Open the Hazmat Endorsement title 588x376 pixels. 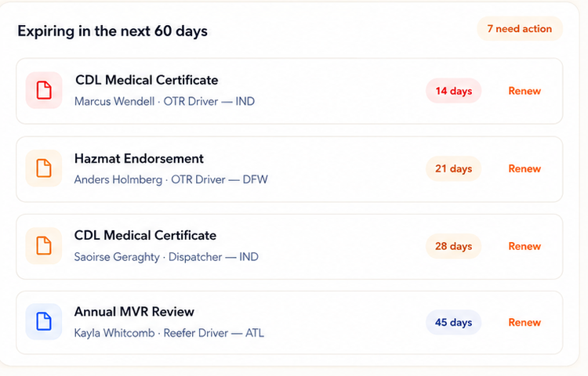[139, 159]
